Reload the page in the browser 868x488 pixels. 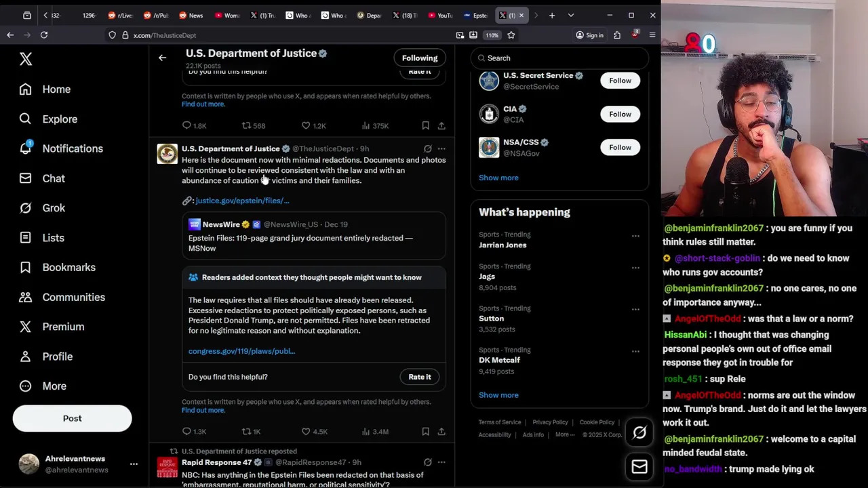coord(44,35)
